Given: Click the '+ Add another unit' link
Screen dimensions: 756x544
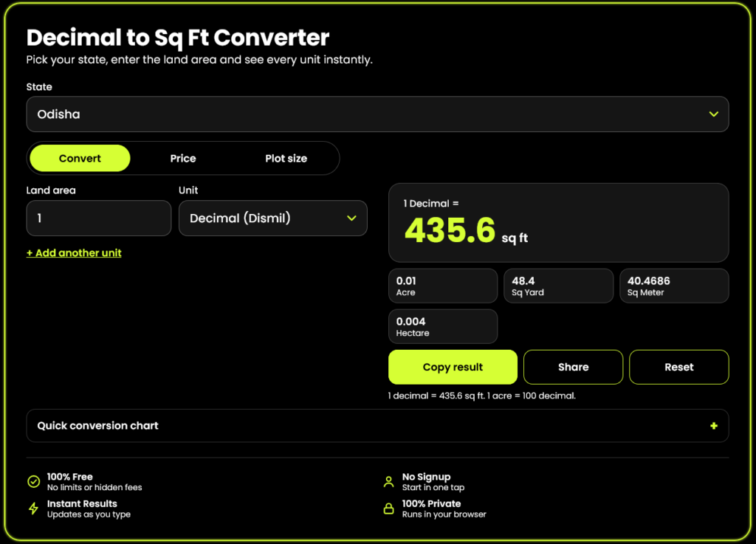Looking at the screenshot, I should [x=74, y=253].
